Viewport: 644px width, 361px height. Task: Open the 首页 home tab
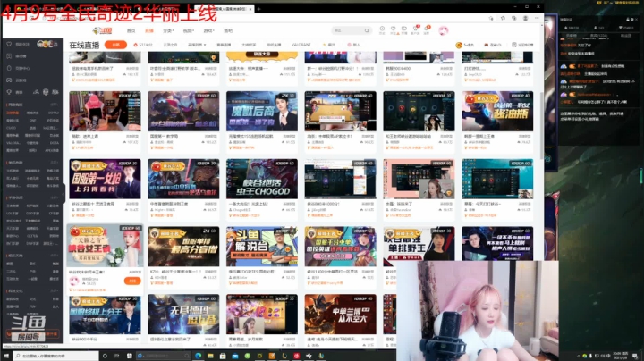[131, 30]
